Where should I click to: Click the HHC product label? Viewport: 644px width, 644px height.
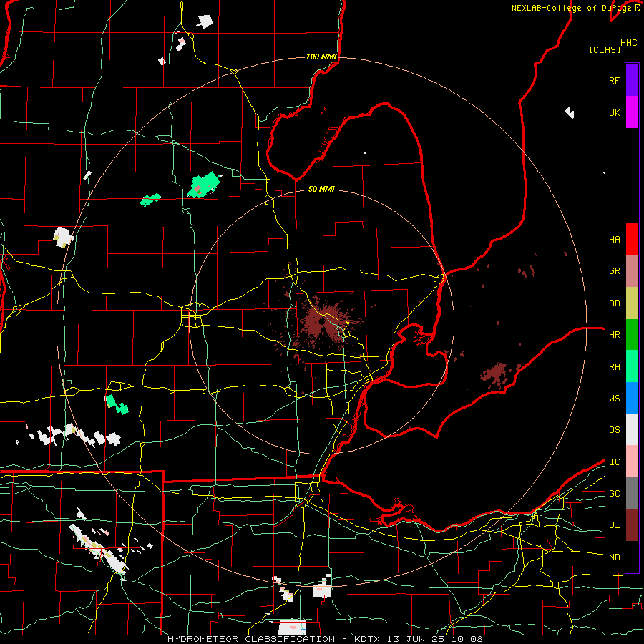(628, 43)
